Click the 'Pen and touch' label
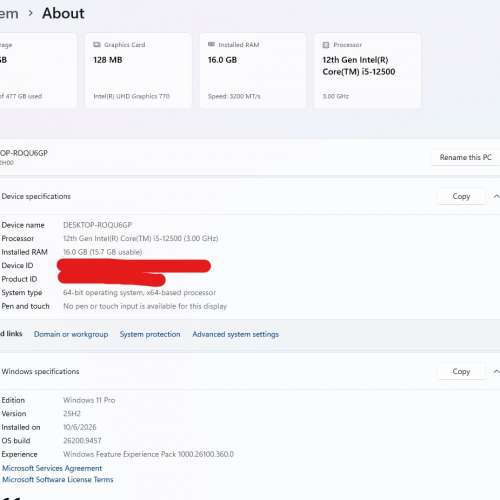The height and width of the screenshot is (500, 500). (25, 306)
